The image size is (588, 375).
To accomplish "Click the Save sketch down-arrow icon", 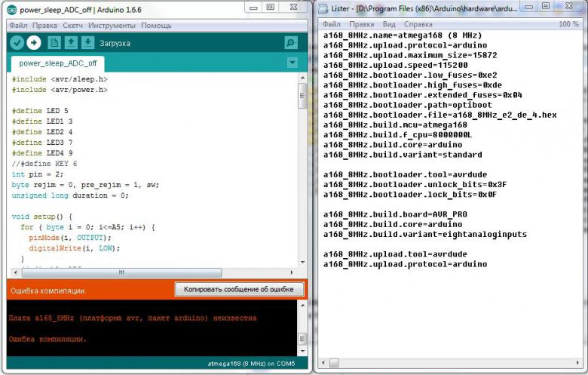I will click(x=87, y=43).
